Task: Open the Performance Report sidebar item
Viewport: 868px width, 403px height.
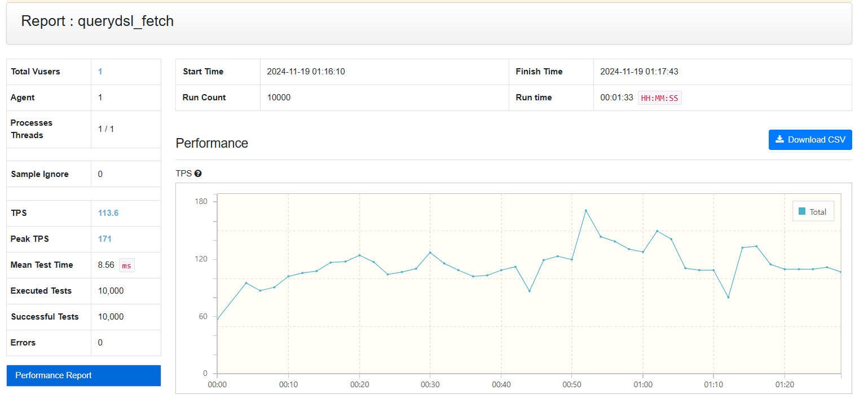Action: coord(83,375)
